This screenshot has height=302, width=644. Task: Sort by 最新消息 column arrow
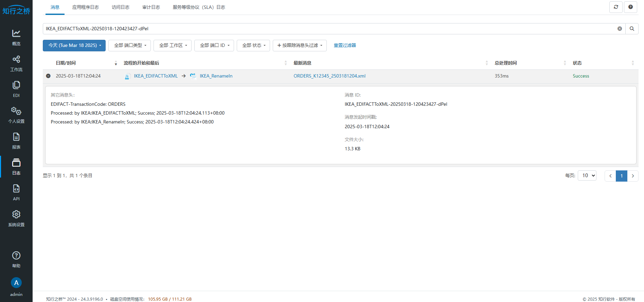point(487,63)
